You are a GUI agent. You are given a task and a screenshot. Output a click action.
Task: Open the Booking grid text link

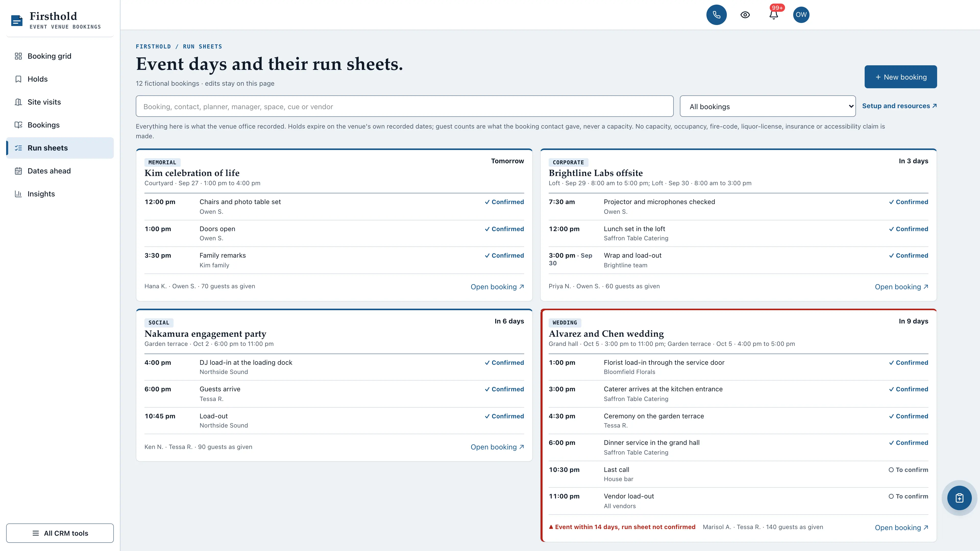50,56
